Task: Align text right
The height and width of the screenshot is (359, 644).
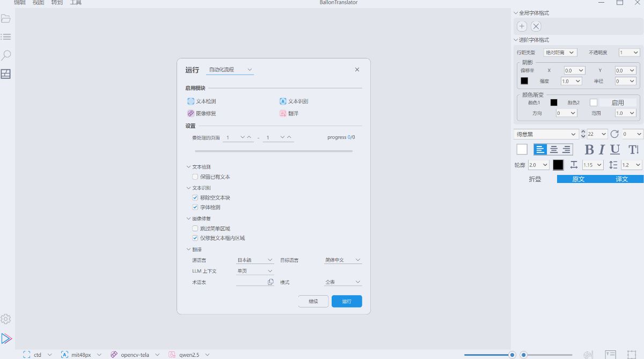Action: coord(566,150)
